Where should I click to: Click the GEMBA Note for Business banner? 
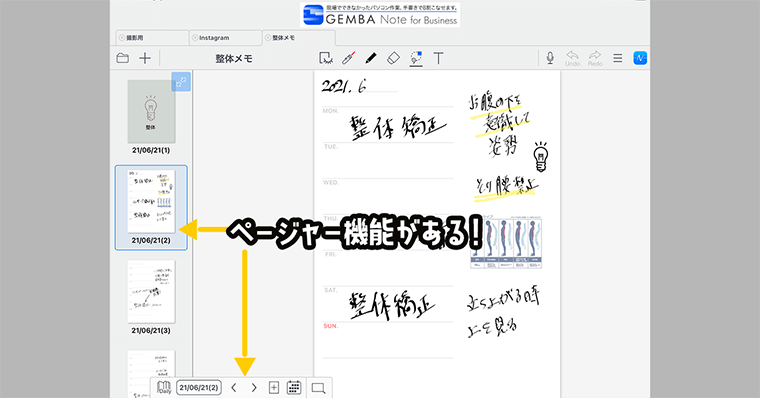click(380, 15)
